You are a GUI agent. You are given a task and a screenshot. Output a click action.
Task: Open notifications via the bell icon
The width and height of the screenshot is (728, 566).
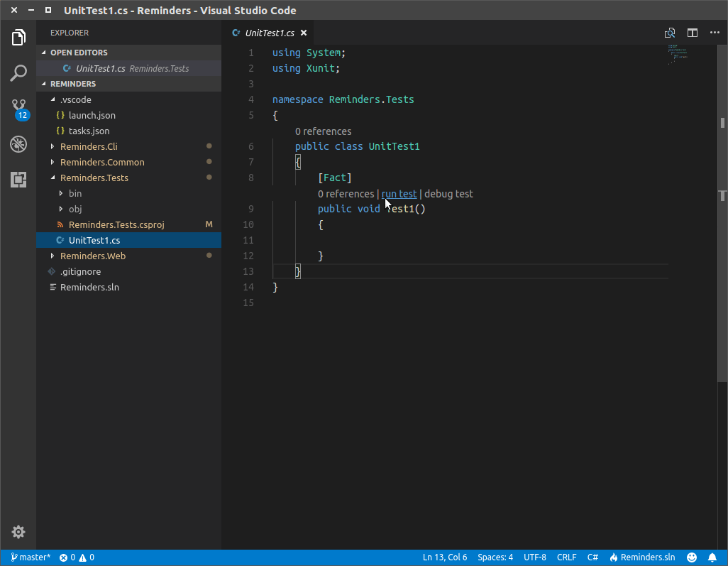click(713, 557)
